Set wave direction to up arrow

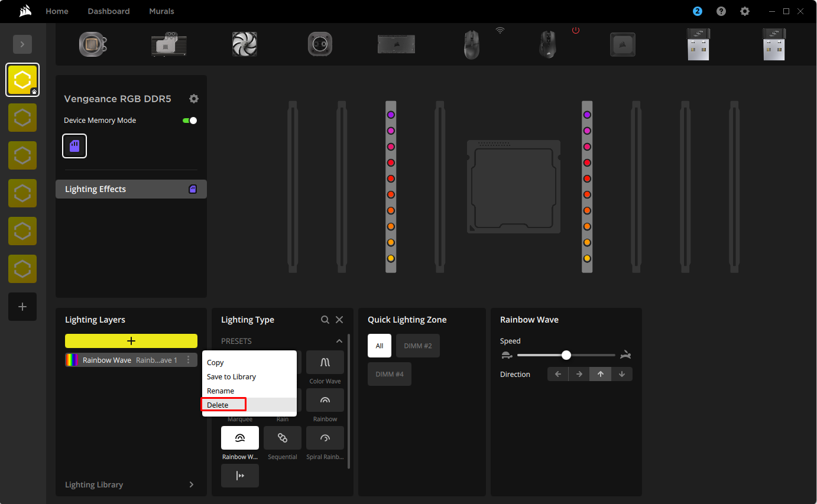coord(601,374)
